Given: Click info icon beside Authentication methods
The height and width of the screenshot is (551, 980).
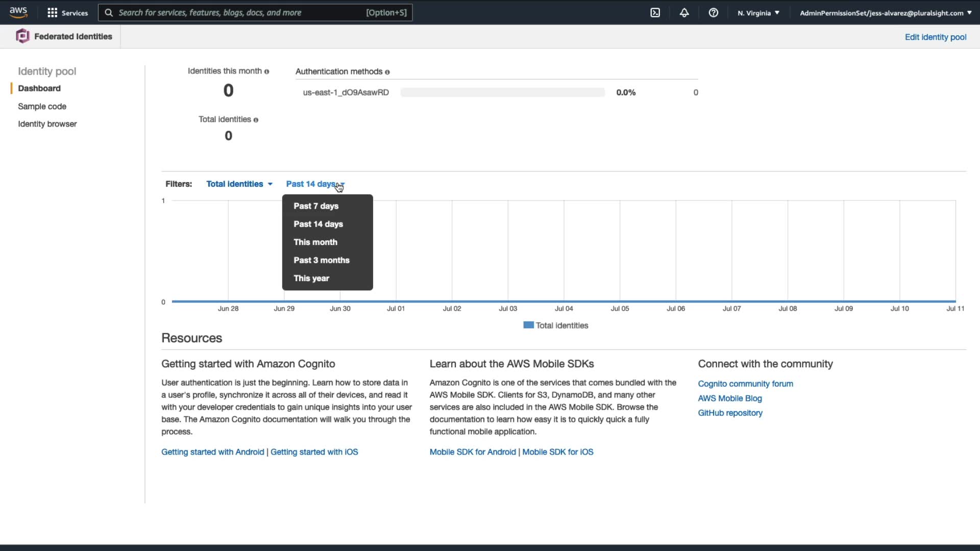Looking at the screenshot, I should pyautogui.click(x=387, y=72).
